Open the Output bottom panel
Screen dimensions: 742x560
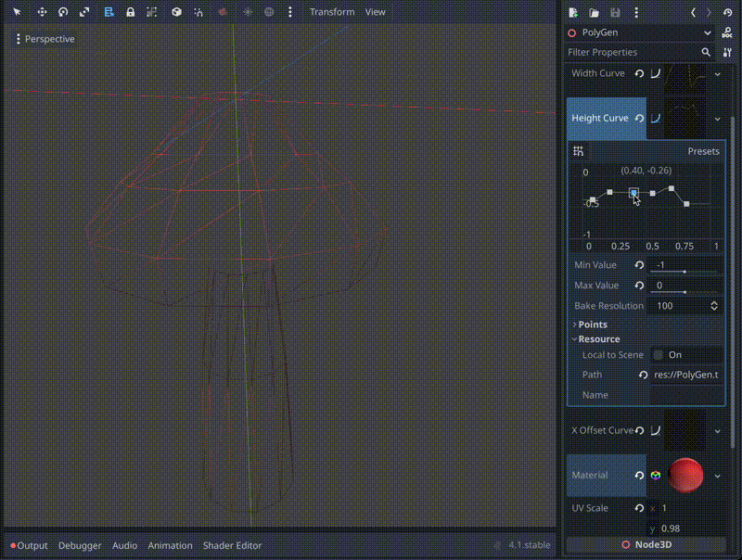point(29,545)
